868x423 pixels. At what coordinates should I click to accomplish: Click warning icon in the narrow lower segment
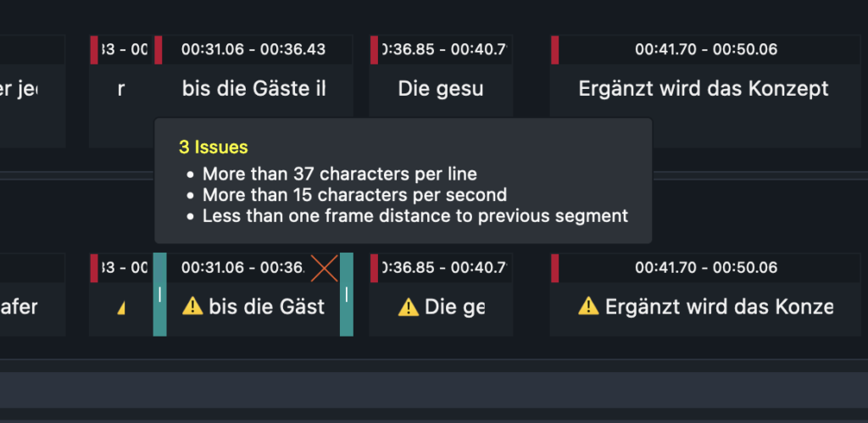click(x=120, y=308)
